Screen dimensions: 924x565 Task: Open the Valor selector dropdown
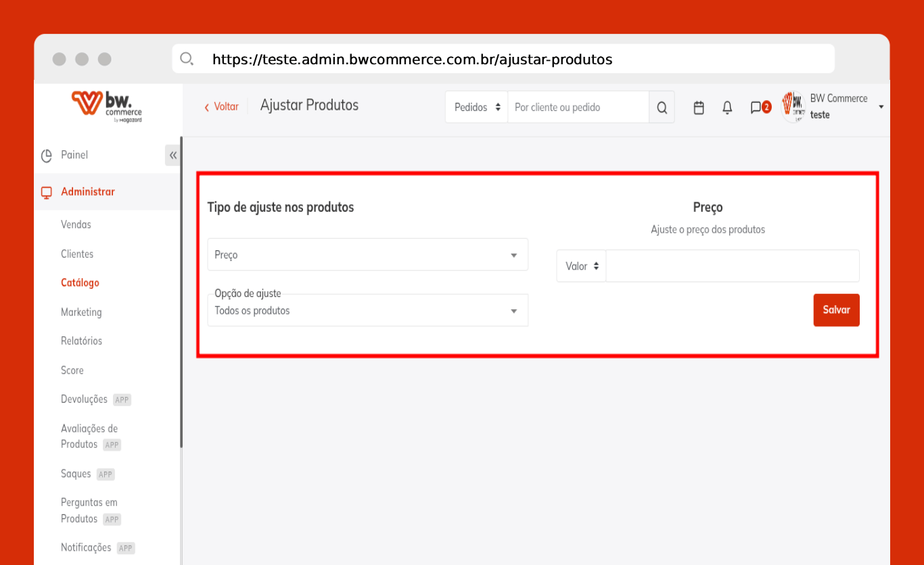581,267
